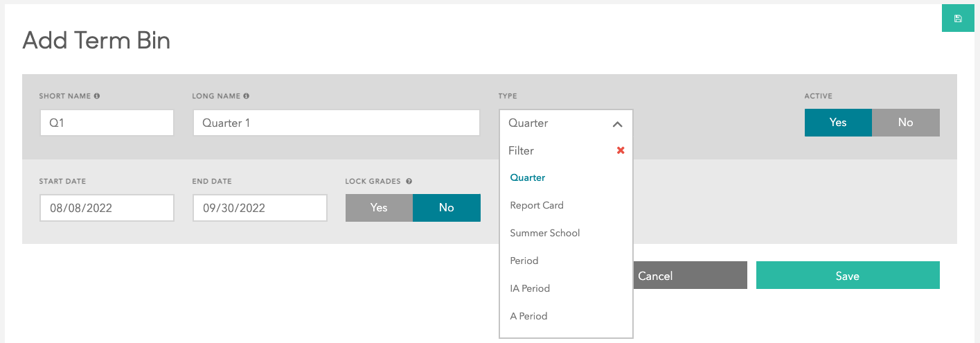Set Lock Grades to No
The height and width of the screenshot is (343, 980).
447,208
